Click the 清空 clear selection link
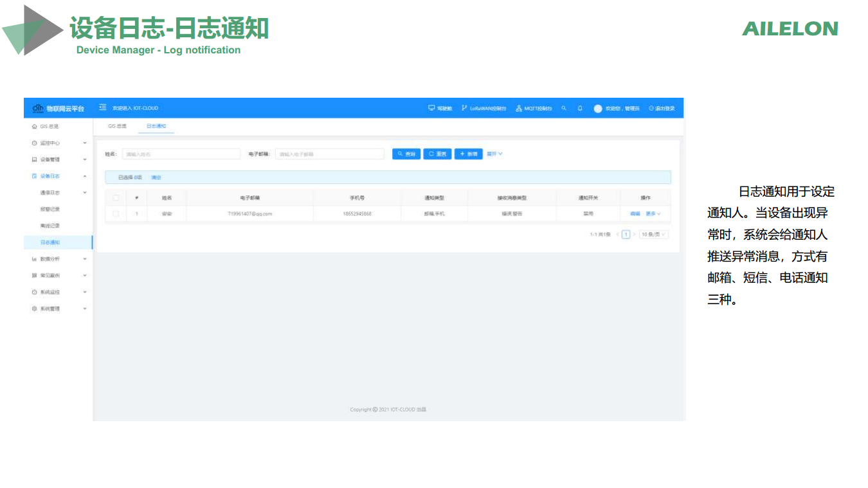 pos(156,177)
